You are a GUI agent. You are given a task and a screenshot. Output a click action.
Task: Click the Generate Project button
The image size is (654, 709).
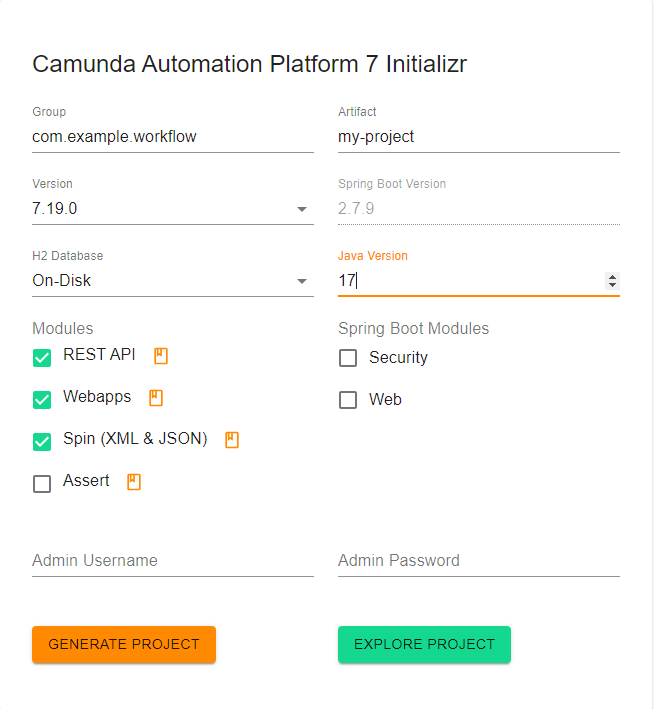[123, 644]
